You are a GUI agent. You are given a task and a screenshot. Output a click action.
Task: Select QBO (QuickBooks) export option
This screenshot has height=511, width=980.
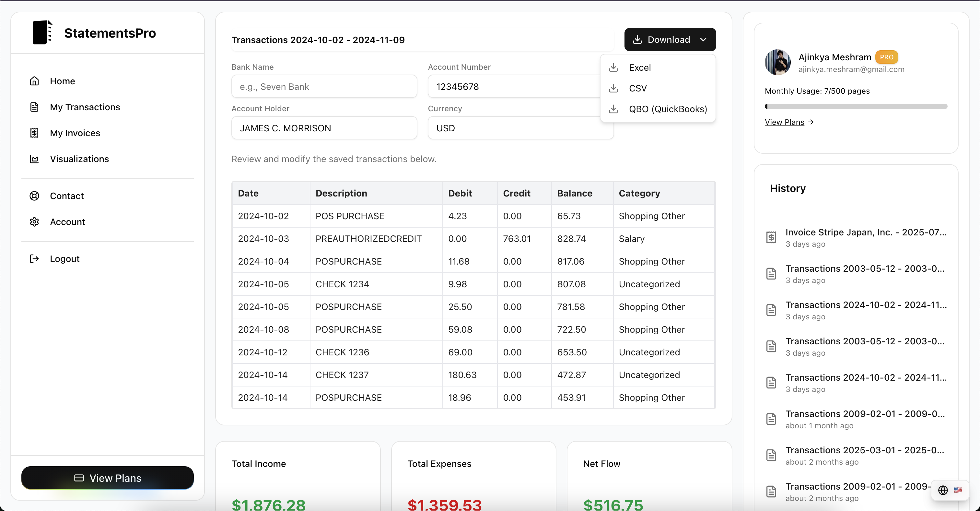tap(668, 109)
